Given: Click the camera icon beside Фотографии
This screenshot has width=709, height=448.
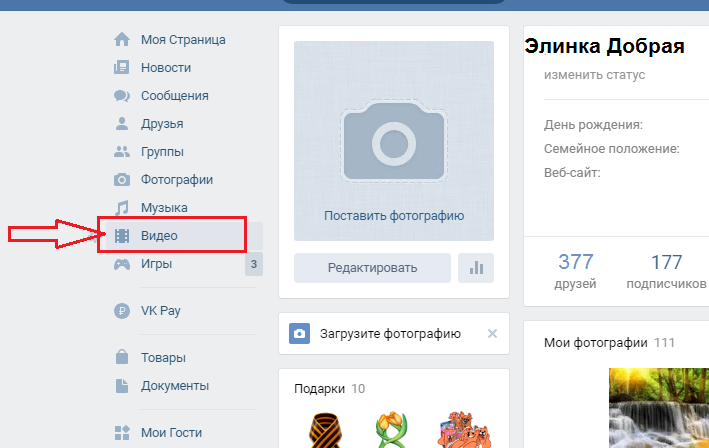Looking at the screenshot, I should [122, 179].
